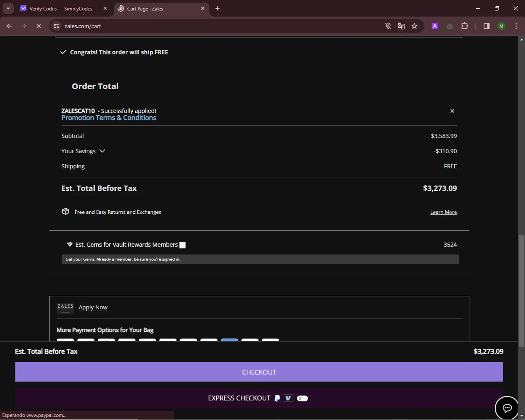Go back to the previous page
The width and height of the screenshot is (525, 420).
tap(9, 26)
